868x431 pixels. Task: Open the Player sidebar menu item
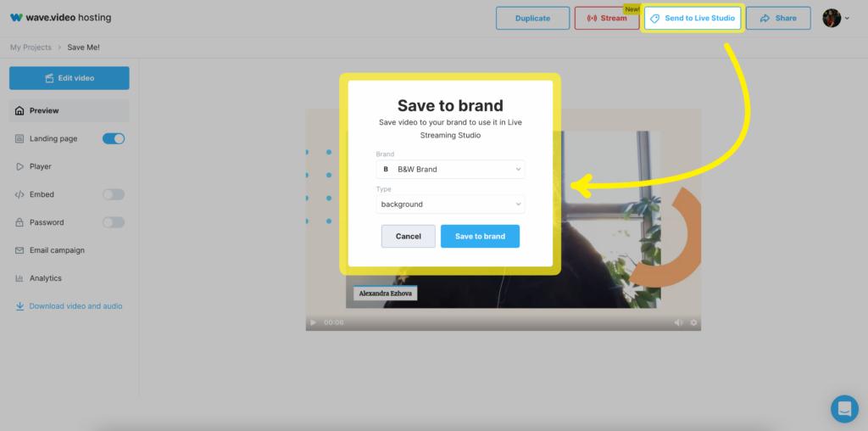[70, 166]
